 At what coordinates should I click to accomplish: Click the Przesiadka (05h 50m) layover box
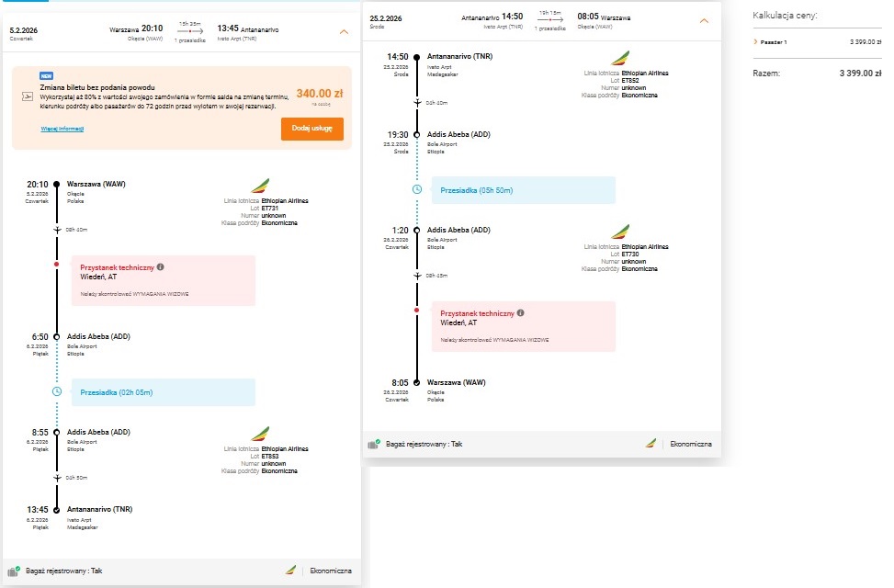[524, 190]
